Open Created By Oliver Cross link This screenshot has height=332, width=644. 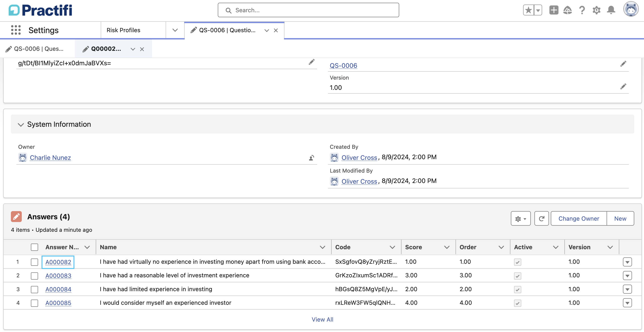(x=359, y=158)
